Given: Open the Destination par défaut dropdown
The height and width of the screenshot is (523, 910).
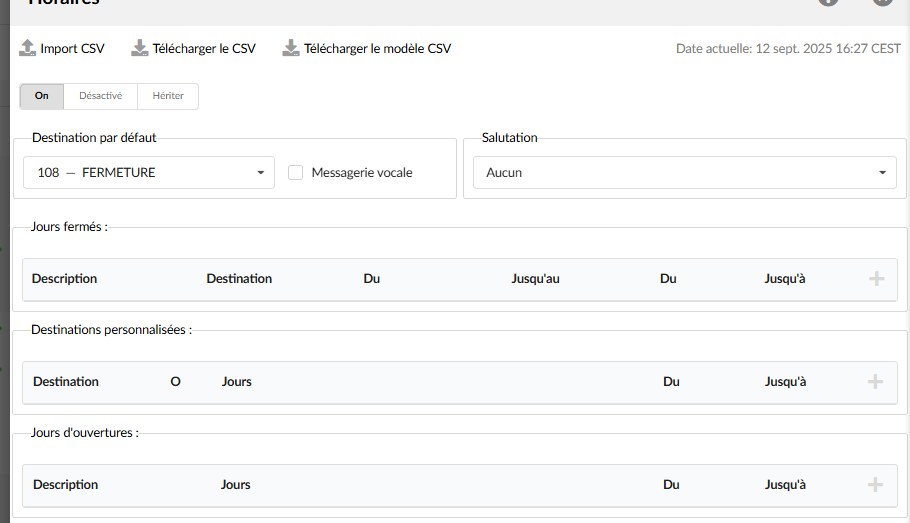Looking at the screenshot, I should pyautogui.click(x=149, y=173).
